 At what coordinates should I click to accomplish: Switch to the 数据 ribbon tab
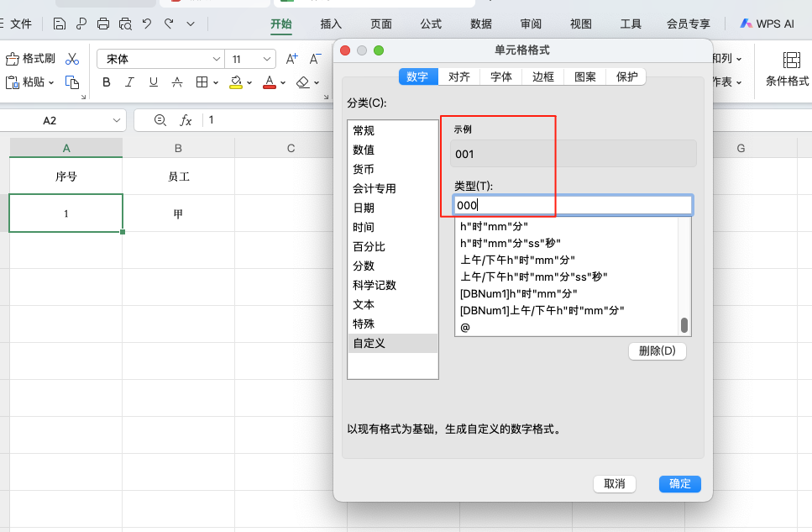tap(480, 24)
